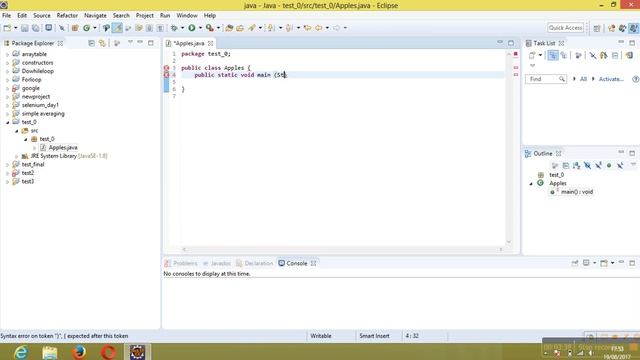Open the Run button dropdown arrow
The height and width of the screenshot is (360, 640).
pyautogui.click(x=200, y=28)
